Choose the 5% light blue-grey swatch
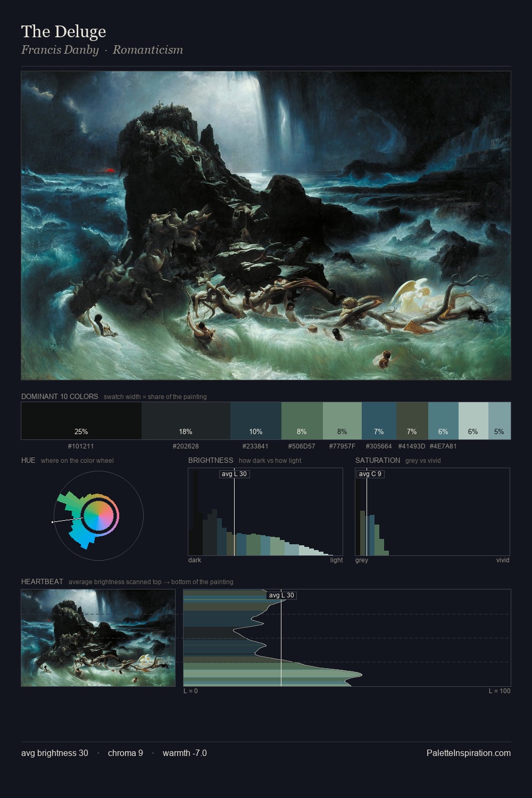 (499, 421)
